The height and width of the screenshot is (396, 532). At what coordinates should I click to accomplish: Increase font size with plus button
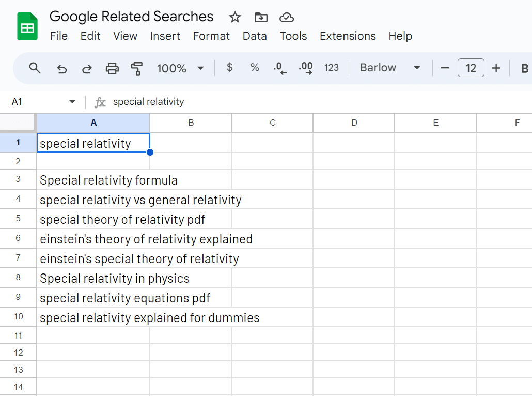click(x=496, y=68)
